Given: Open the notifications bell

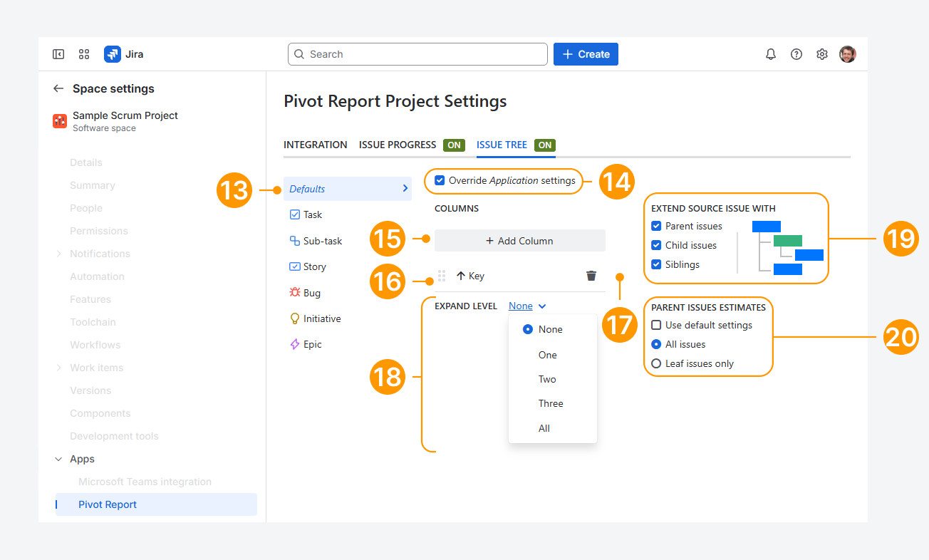Looking at the screenshot, I should click(771, 54).
